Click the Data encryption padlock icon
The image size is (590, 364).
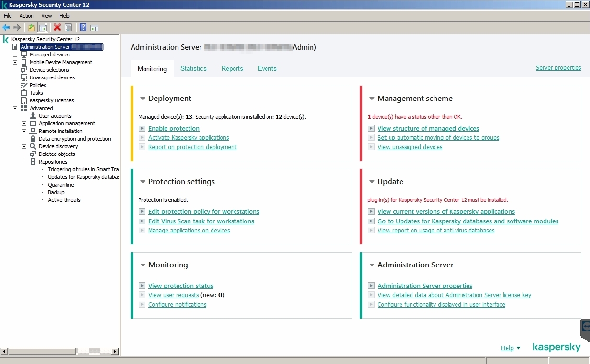[x=33, y=139]
